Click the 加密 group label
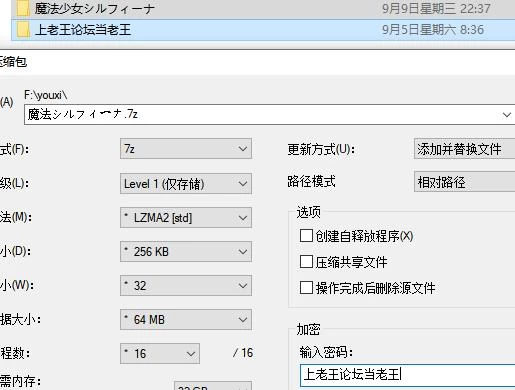515x390 pixels. (x=308, y=329)
